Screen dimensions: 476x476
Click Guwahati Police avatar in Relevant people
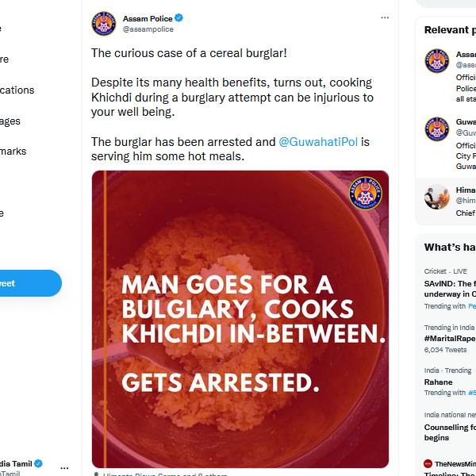437,129
